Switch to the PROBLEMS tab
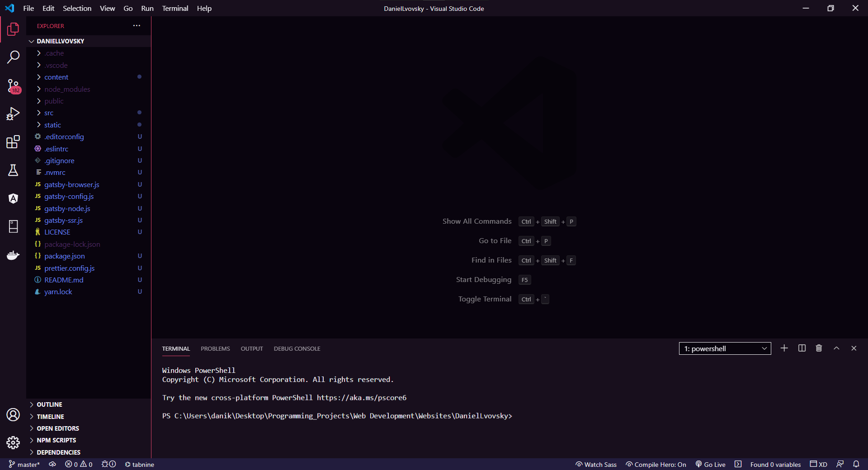 tap(215, 348)
